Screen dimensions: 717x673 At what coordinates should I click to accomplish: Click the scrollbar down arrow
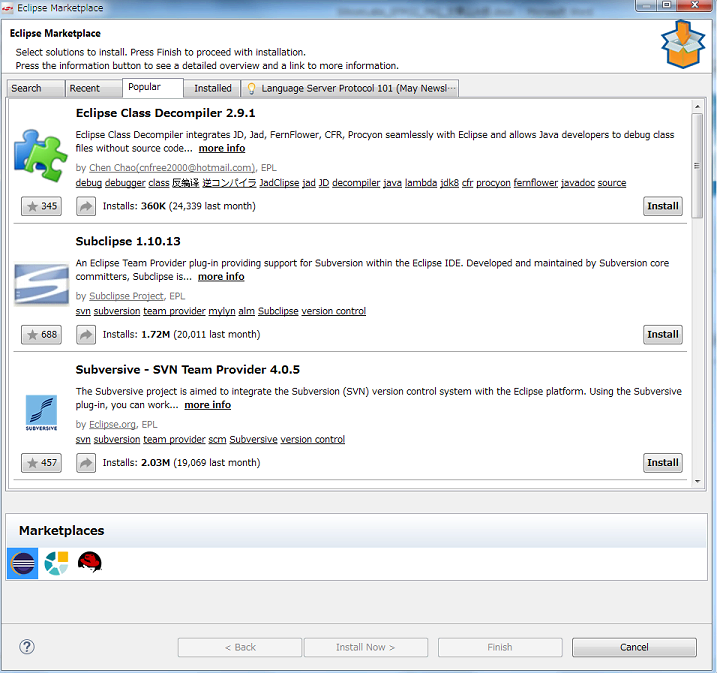pos(697,481)
